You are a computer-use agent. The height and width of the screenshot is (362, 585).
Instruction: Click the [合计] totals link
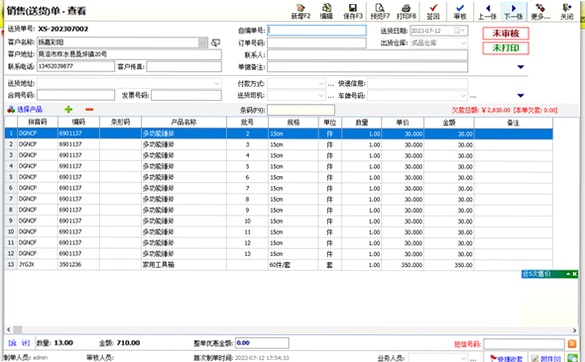(x=19, y=343)
